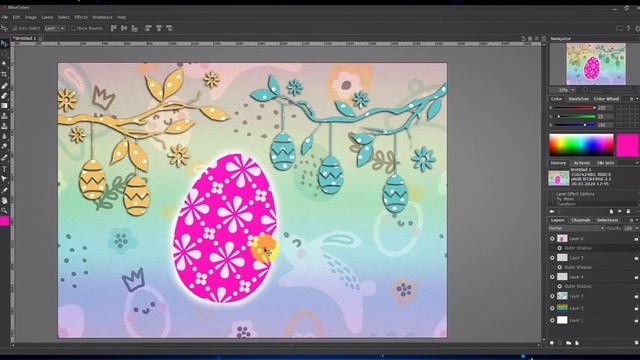Image resolution: width=640 pixels, height=360 pixels.
Task: Open the History panel options menu arrow
Action: coord(638,163)
